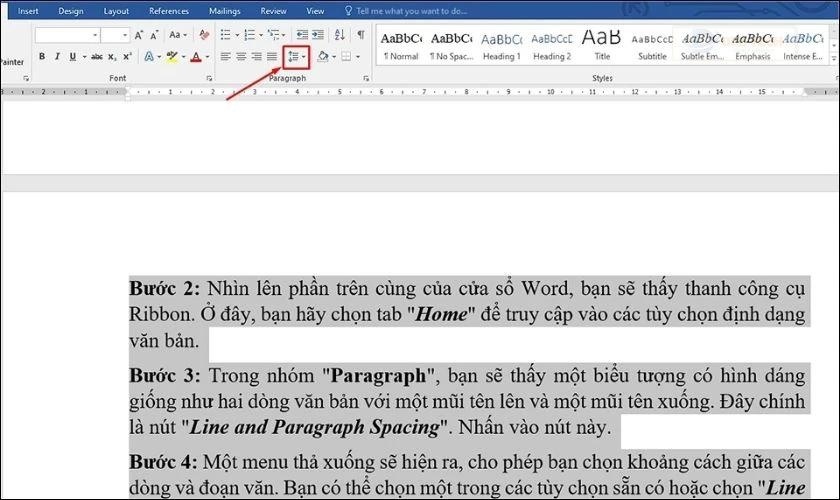
Task: Open Font dialog launcher
Action: tap(209, 79)
